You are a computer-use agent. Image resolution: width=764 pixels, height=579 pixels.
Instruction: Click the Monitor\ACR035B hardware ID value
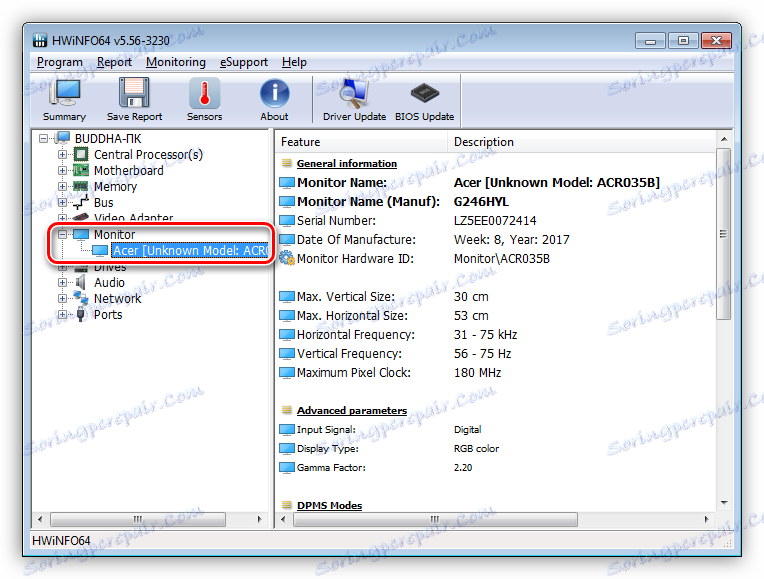coord(502,259)
